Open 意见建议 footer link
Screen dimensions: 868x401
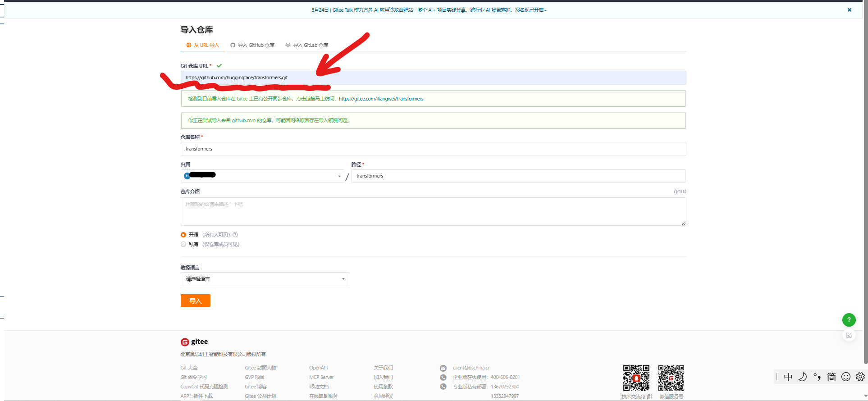383,396
